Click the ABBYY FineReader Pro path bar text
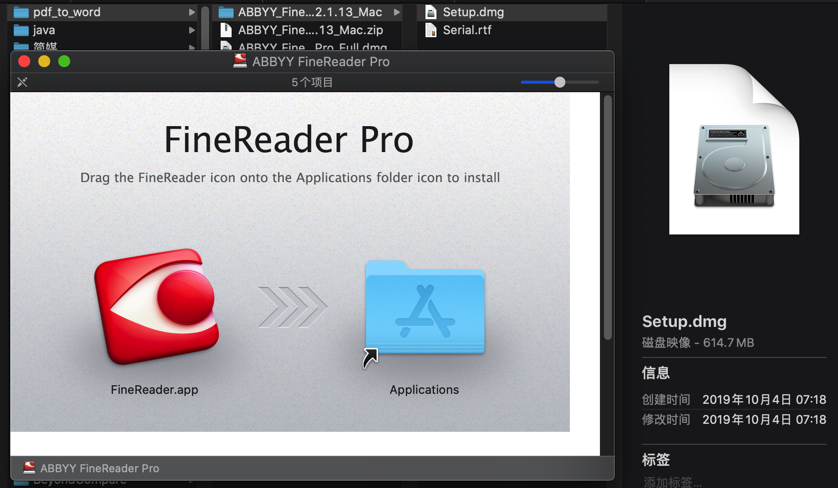838x488 pixels. (99, 468)
